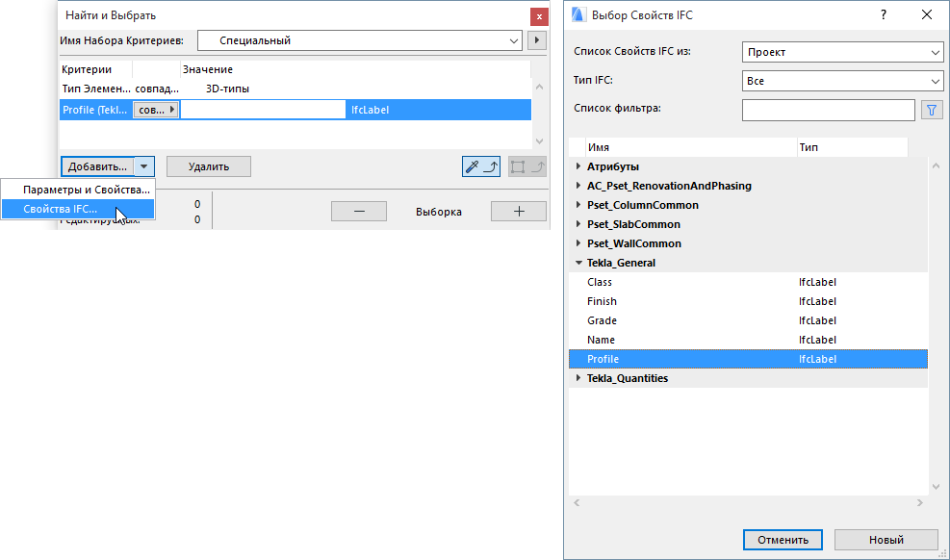Select the Profile property row
The width and height of the screenshot is (950, 560).
(x=748, y=359)
